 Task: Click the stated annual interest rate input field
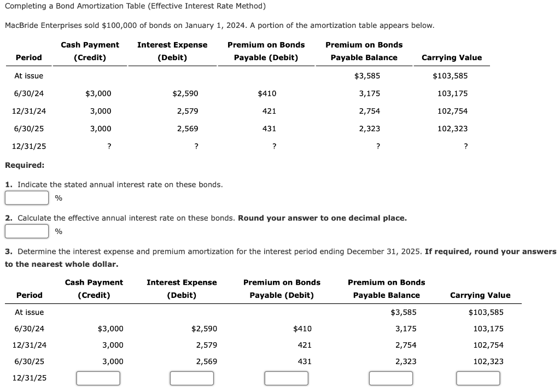(x=26, y=197)
